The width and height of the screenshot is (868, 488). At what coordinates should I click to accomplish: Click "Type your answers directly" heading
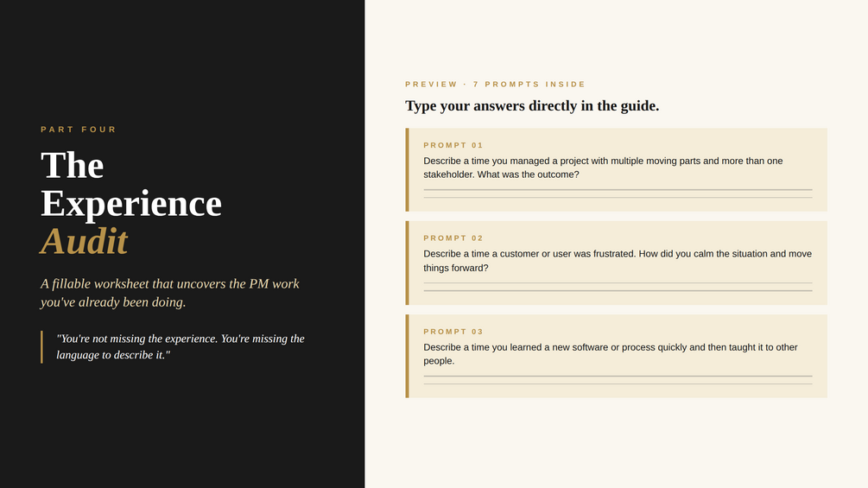[x=532, y=105]
